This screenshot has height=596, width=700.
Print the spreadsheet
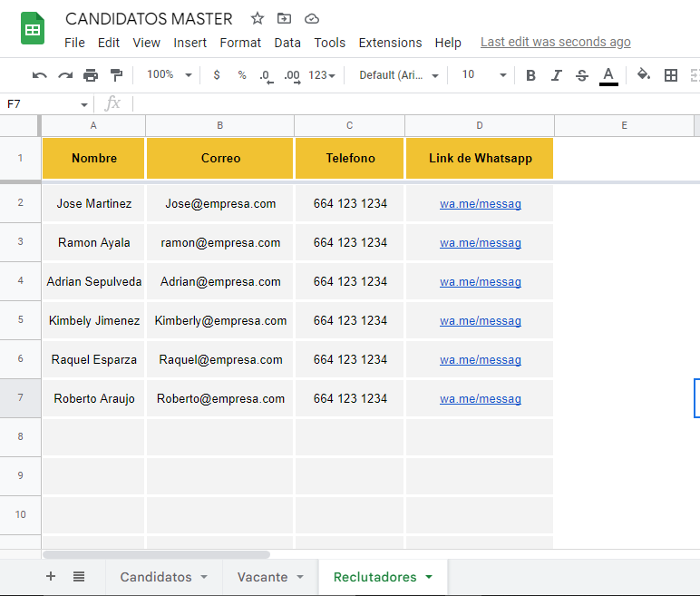pyautogui.click(x=91, y=75)
